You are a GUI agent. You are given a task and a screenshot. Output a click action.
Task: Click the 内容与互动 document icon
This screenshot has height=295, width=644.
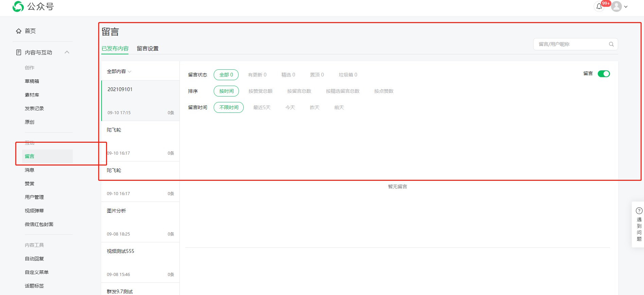19,52
